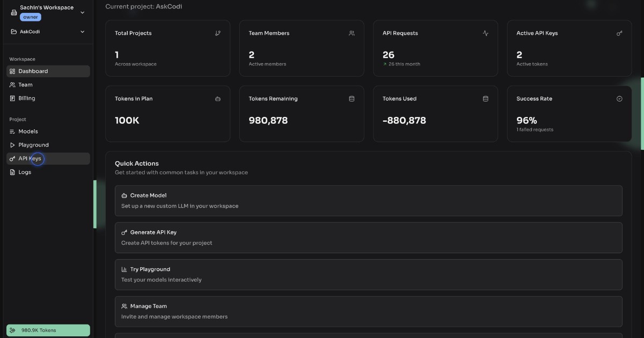The image size is (644, 338).
Task: Click the Dashboard grid icon
Action: [x=13, y=71]
